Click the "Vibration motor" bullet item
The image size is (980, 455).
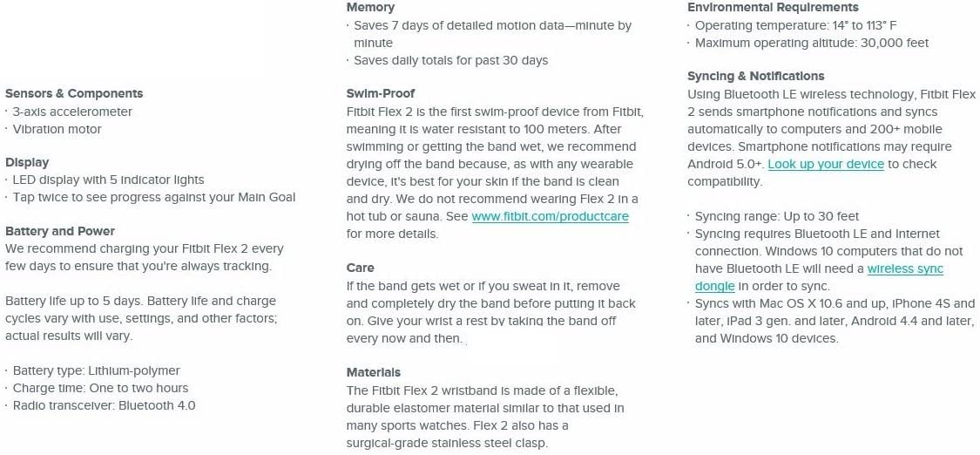(57, 129)
